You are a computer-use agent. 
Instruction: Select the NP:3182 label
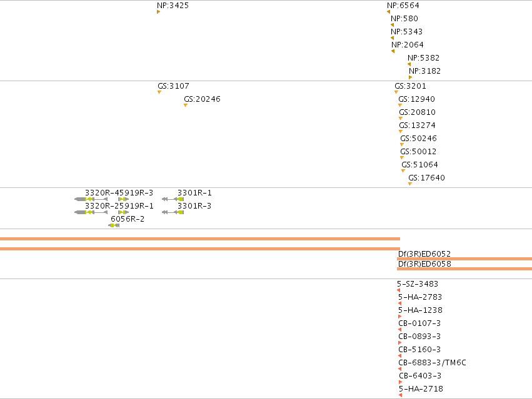pos(424,71)
